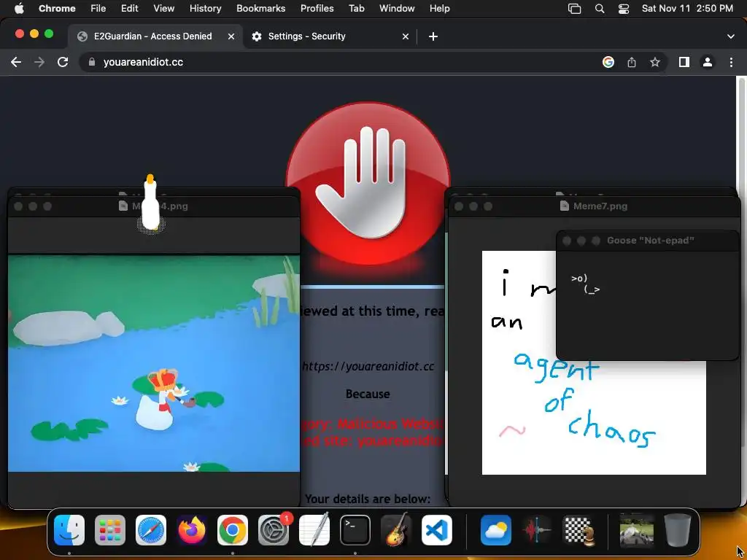Open Launchpad in the dock
Screen dimensions: 747x560
point(110,530)
